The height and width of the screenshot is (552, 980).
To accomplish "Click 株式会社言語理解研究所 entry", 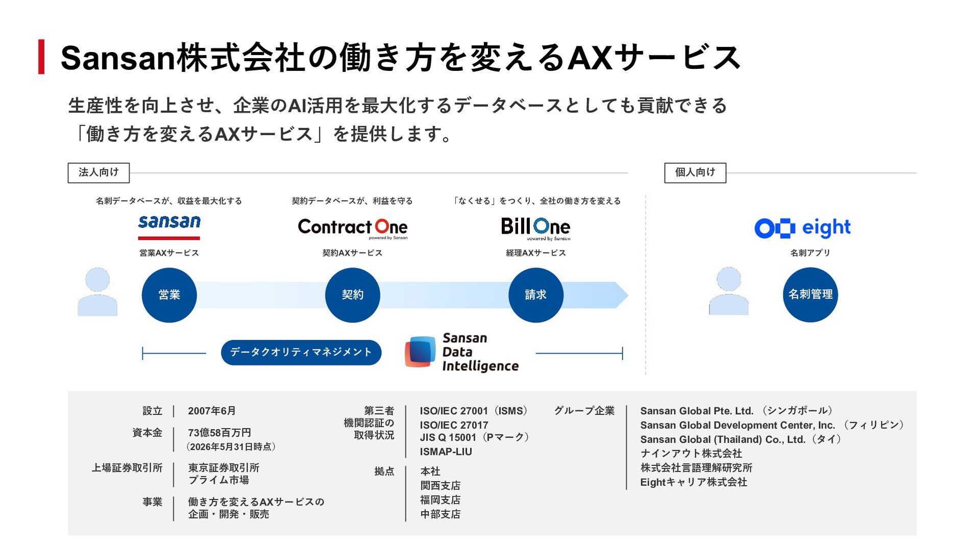I will coord(696,468).
